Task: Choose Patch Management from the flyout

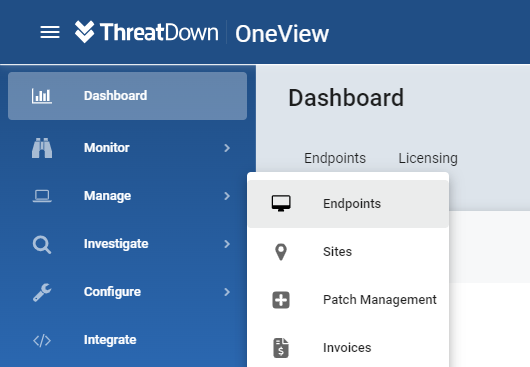Action: pyautogui.click(x=348, y=300)
